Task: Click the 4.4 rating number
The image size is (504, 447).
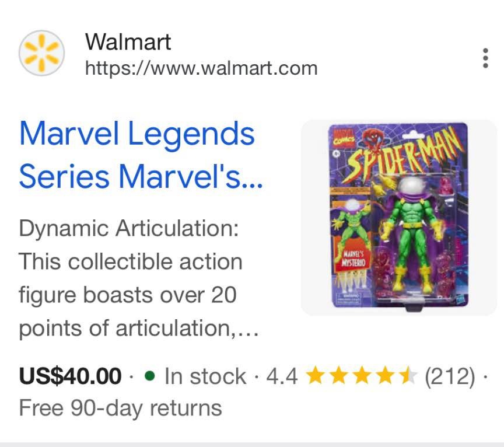Action: click(x=282, y=376)
